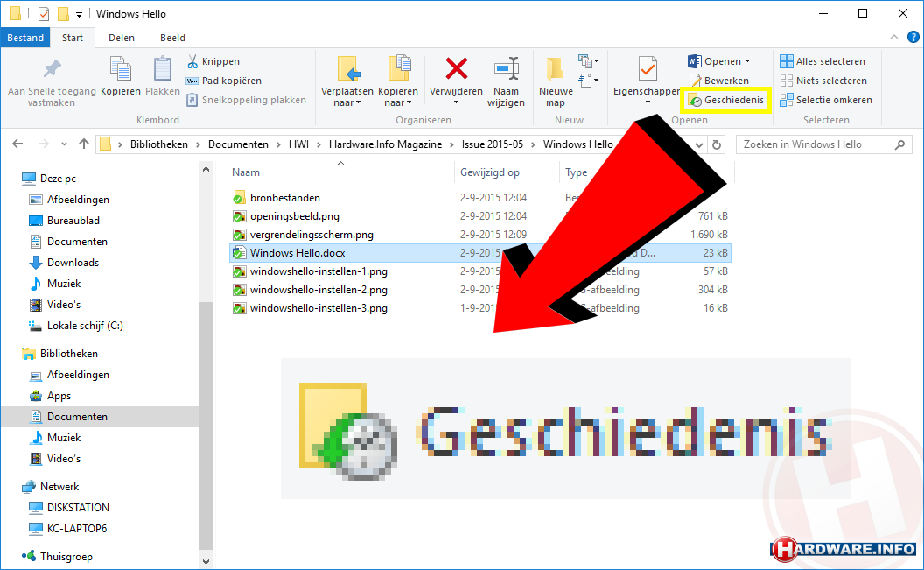Viewport: 924px width, 570px height.
Task: Cut selection with the Knippen scissors
Action: [213, 61]
